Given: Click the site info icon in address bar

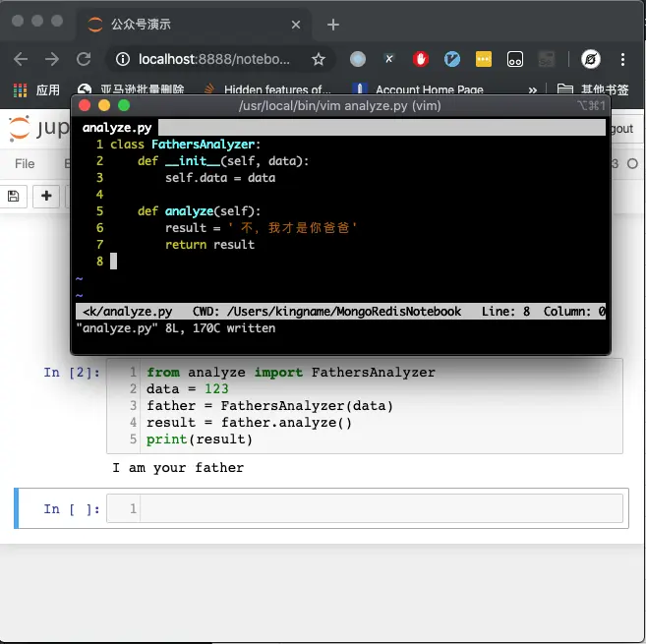Looking at the screenshot, I should (122, 59).
